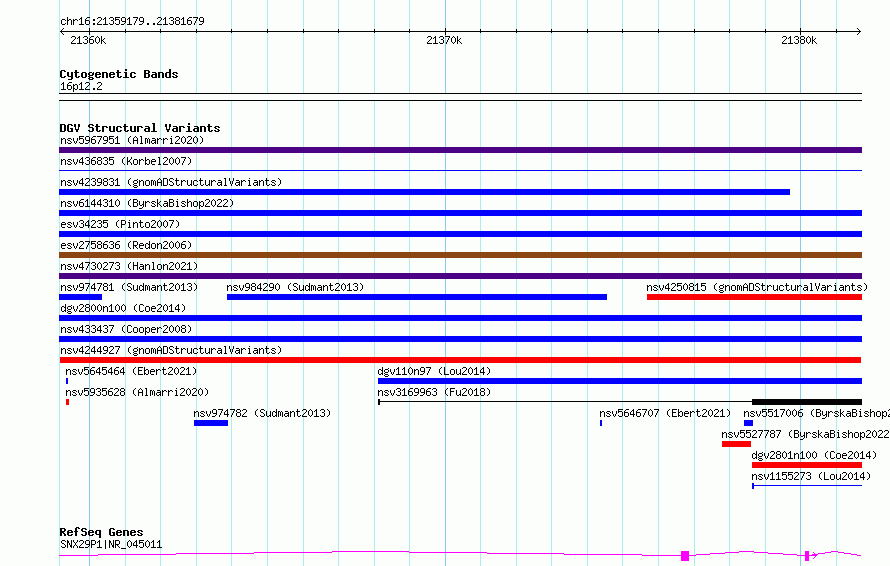The height and width of the screenshot is (566, 890).
Task: Open the dgv2800n100 (Coe2014) label
Action: 123,308
